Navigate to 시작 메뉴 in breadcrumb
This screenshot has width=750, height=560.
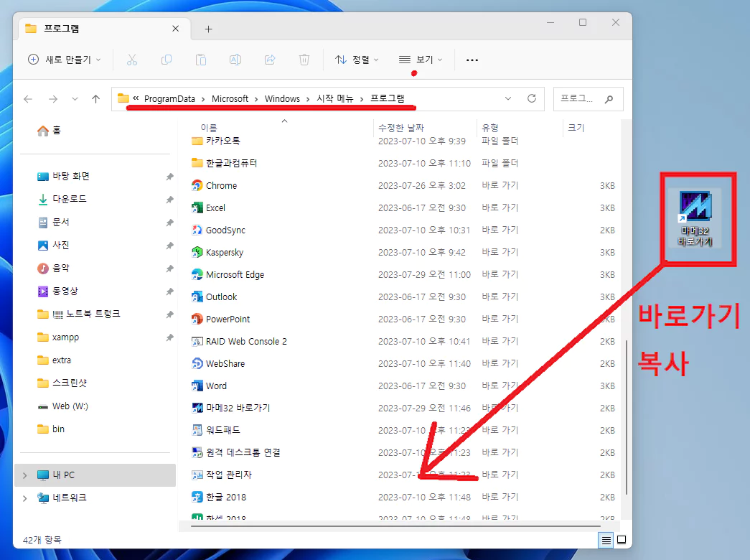click(x=335, y=98)
